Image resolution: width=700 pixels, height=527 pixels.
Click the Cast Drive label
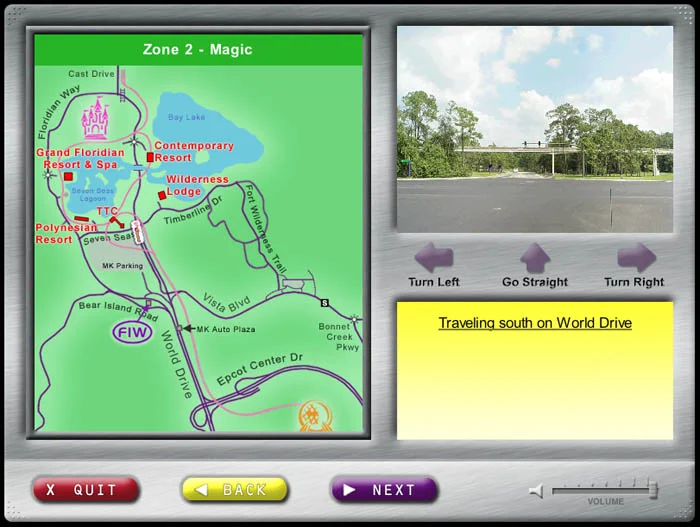click(92, 74)
